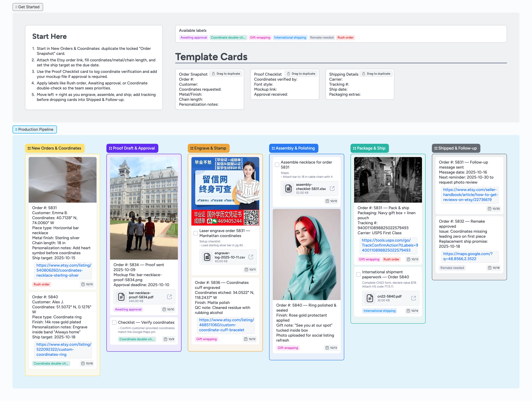Tick the Checklist — Verify coordinates checkbox
This screenshot has width=532, height=401.
tap(114, 322)
